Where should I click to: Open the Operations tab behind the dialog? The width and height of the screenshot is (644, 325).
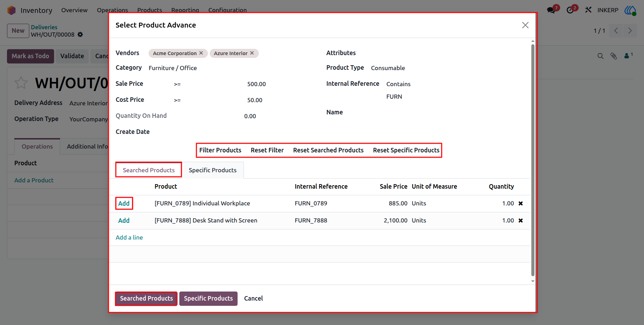pyautogui.click(x=37, y=146)
